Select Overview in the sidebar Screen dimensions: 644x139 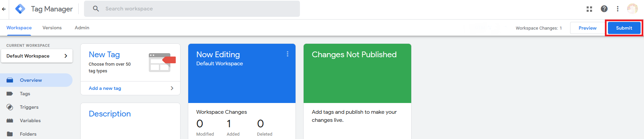coord(36,80)
